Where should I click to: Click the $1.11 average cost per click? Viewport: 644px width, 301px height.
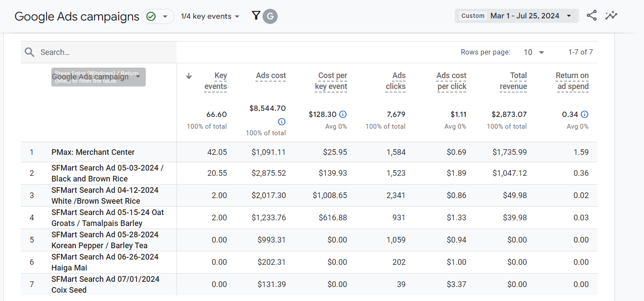click(458, 114)
